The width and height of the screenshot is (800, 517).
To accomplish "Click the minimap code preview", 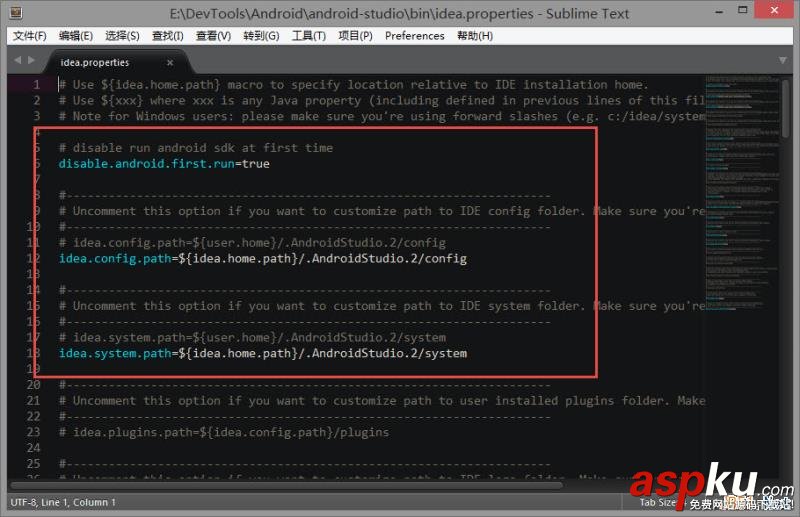I will click(x=742, y=192).
